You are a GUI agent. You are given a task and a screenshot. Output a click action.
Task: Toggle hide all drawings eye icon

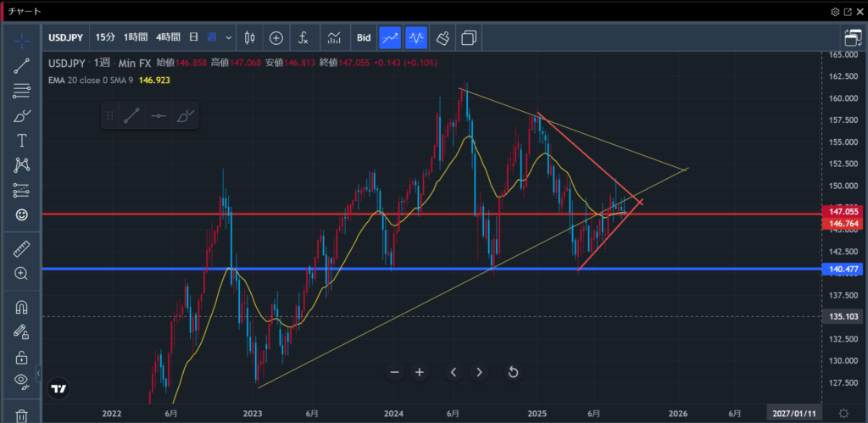21,381
